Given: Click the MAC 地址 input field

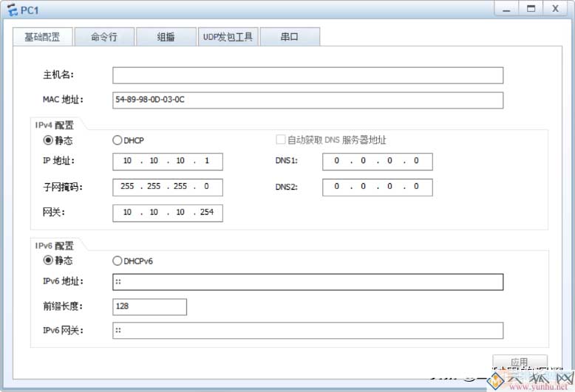Looking at the screenshot, I should click(307, 100).
